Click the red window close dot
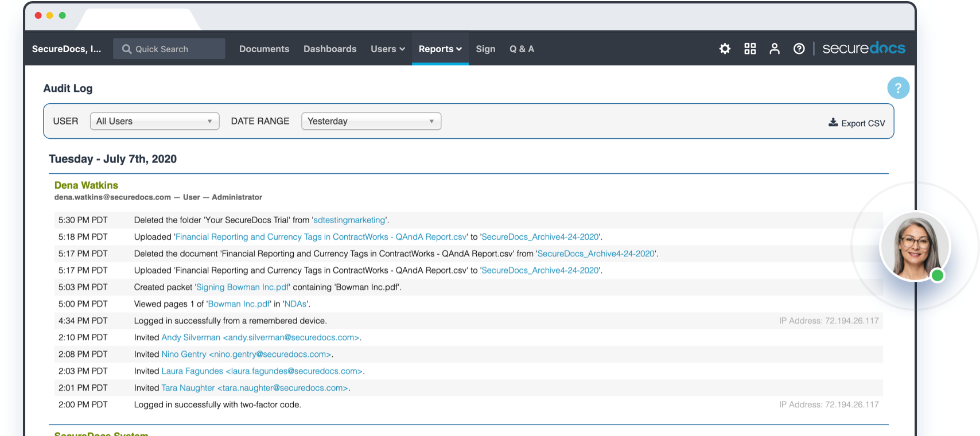 [38, 15]
